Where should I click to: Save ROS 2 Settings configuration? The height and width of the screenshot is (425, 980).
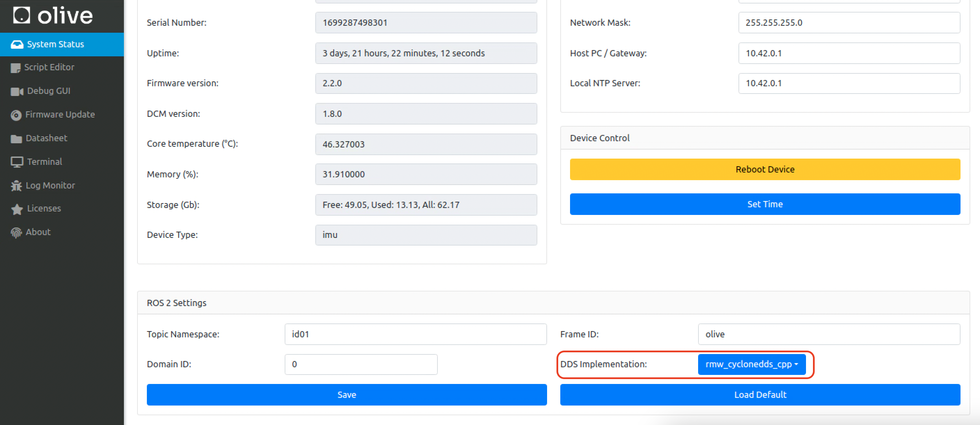(346, 394)
